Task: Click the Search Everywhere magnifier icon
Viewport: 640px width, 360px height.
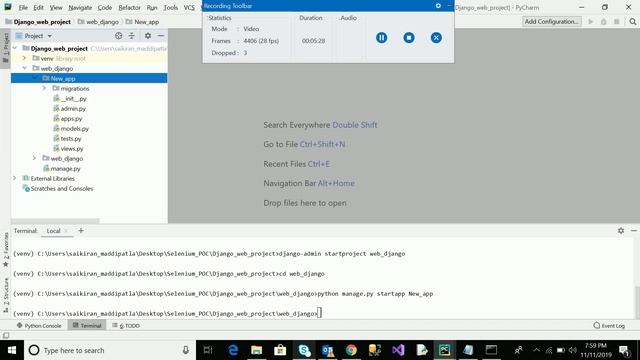Action: pos(633,22)
